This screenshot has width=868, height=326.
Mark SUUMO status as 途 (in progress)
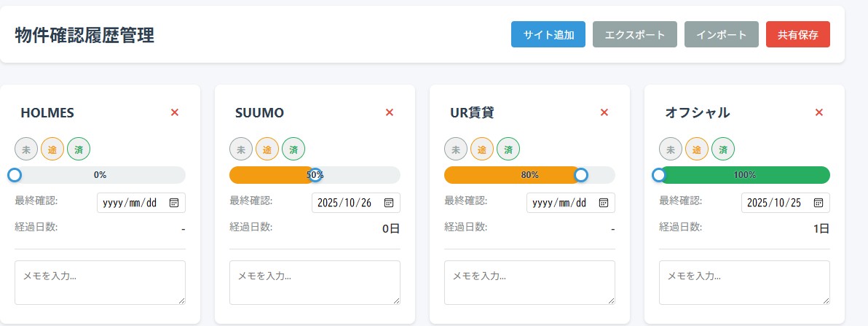pos(267,149)
